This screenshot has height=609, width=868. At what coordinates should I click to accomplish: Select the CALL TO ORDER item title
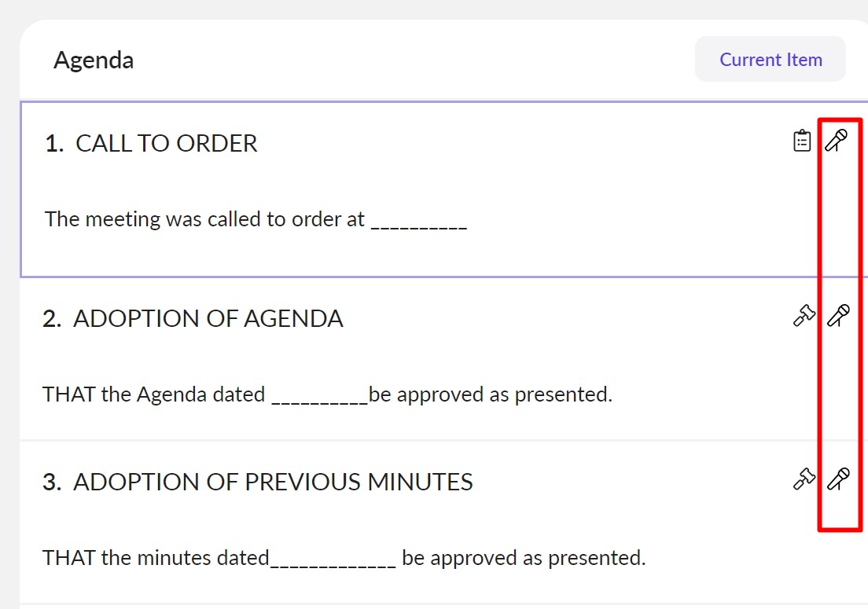[166, 144]
